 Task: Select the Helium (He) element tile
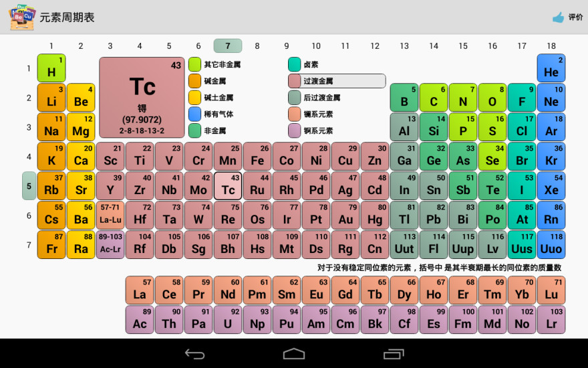551,68
